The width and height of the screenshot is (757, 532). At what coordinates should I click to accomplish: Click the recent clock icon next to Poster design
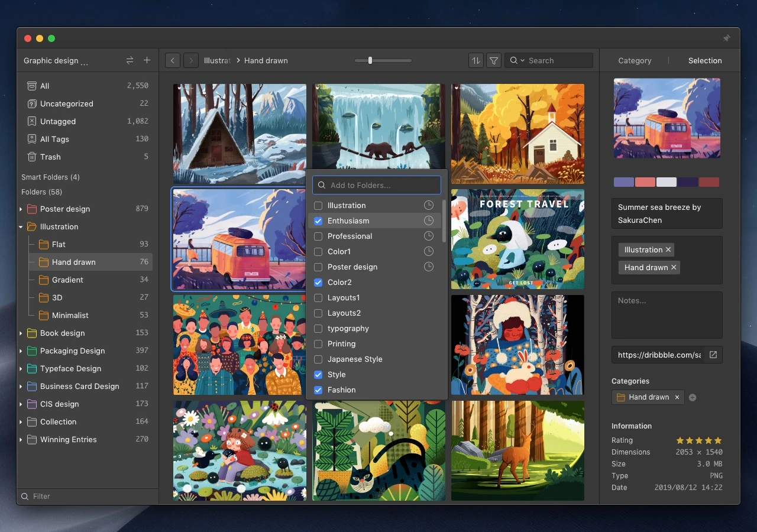429,267
